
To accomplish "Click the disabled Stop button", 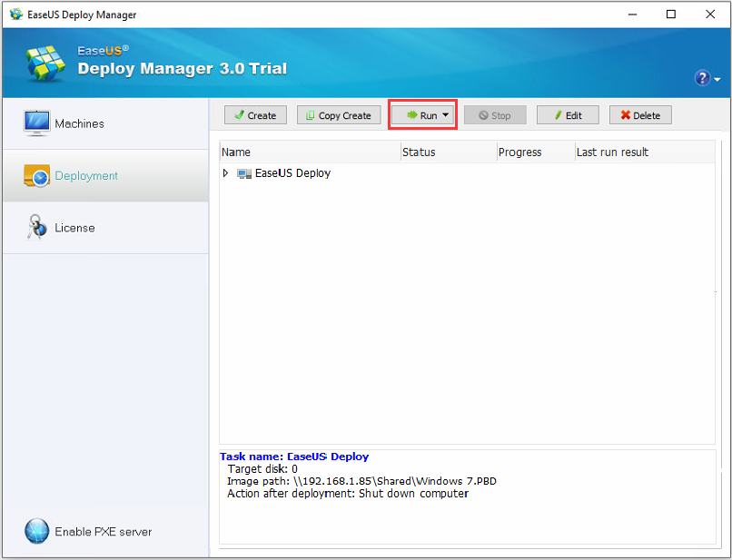I will (495, 115).
